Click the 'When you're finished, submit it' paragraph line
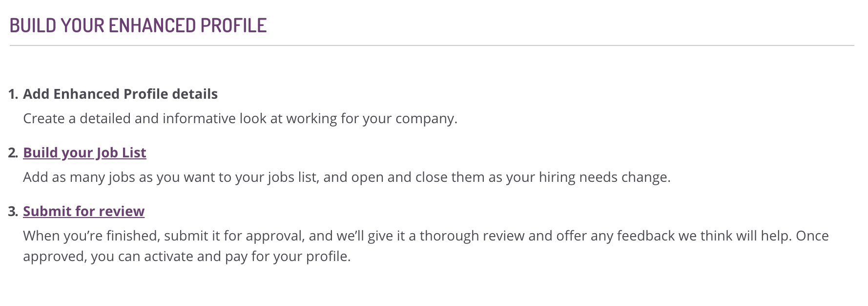 click(426, 236)
